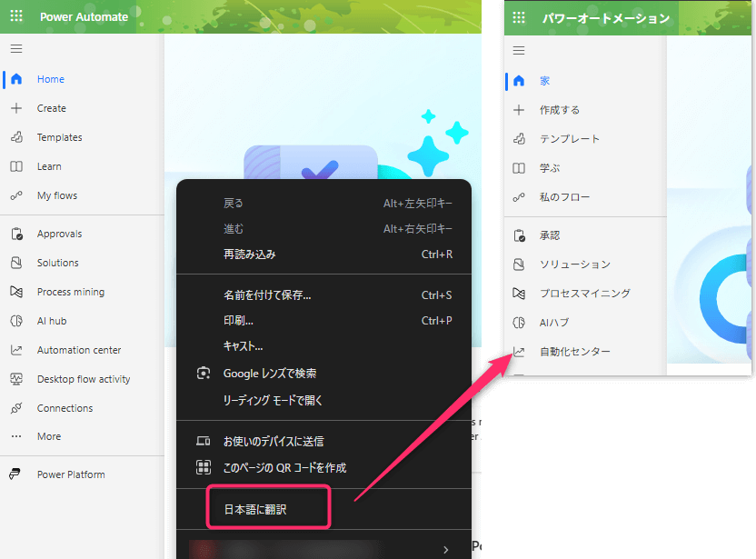Go to AI hub in the sidebar

(52, 321)
